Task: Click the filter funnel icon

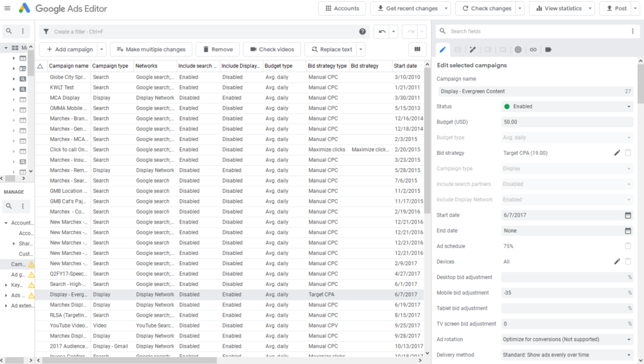Action: 46,31
